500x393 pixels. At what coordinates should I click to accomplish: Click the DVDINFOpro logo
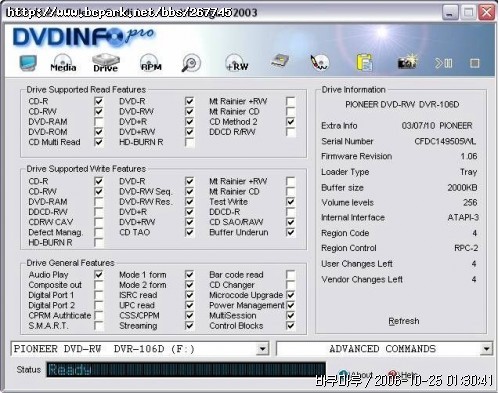click(84, 36)
